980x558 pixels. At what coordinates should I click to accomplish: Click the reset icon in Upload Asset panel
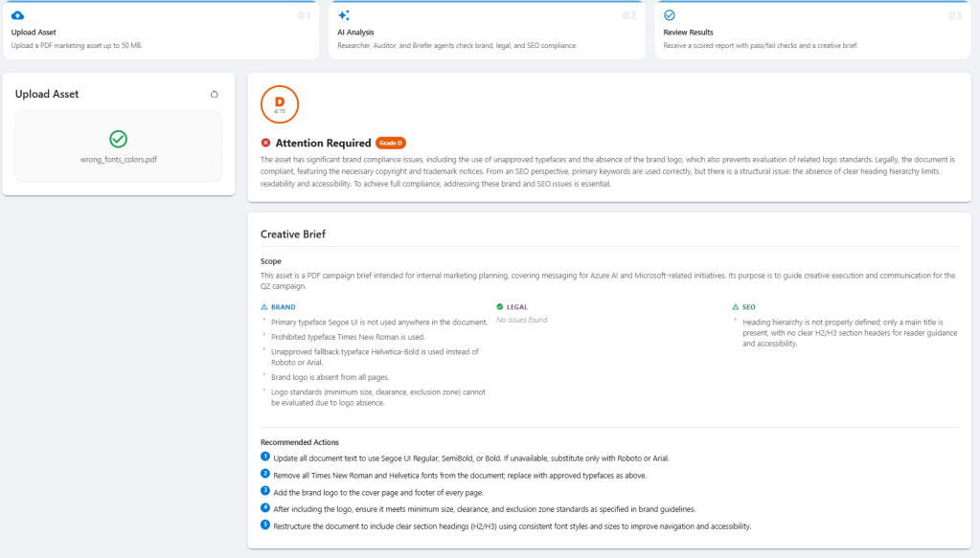tap(215, 95)
